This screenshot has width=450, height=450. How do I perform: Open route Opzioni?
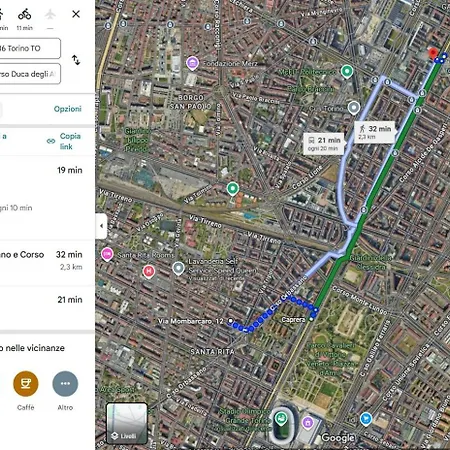pyautogui.click(x=68, y=109)
